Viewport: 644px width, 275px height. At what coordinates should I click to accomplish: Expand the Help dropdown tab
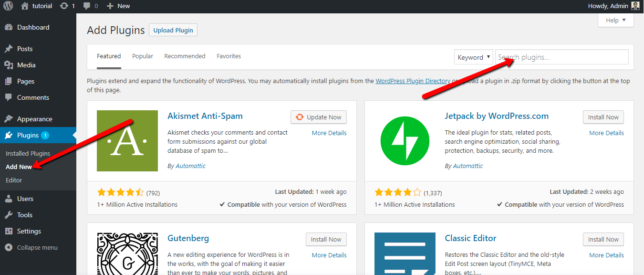[616, 20]
